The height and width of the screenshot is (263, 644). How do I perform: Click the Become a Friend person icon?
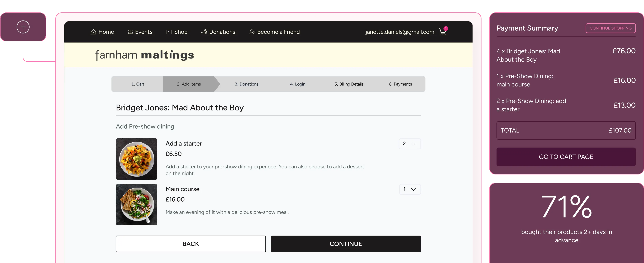(252, 32)
